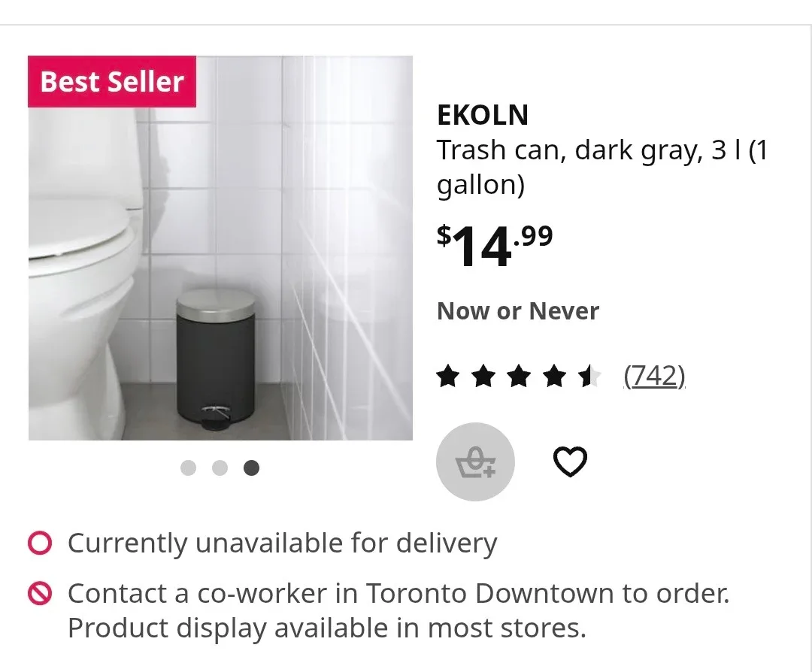
Task: Click the prohibited-sign icon beside the co-worker notice
Action: tap(41, 593)
